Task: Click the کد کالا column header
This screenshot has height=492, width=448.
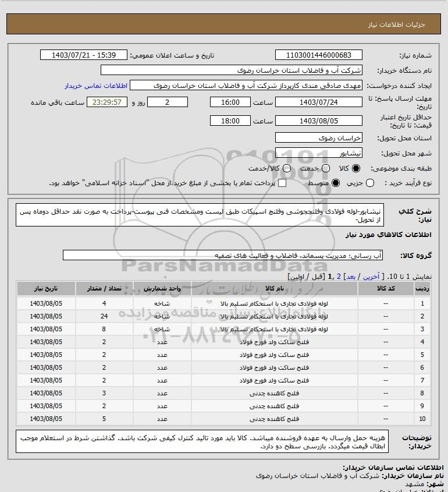Action: (x=386, y=288)
